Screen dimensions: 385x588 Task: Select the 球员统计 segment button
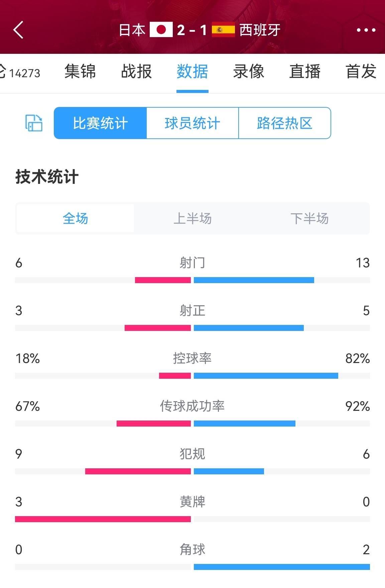192,123
